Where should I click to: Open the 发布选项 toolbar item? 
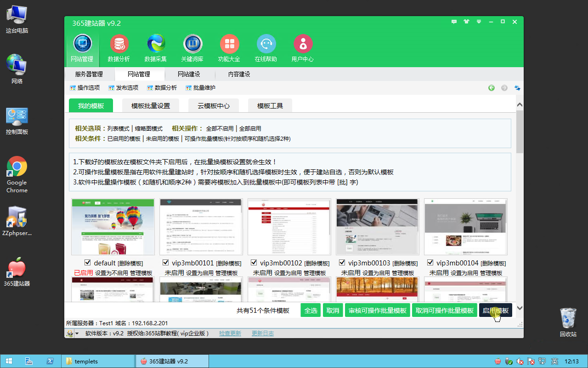pyautogui.click(x=123, y=87)
